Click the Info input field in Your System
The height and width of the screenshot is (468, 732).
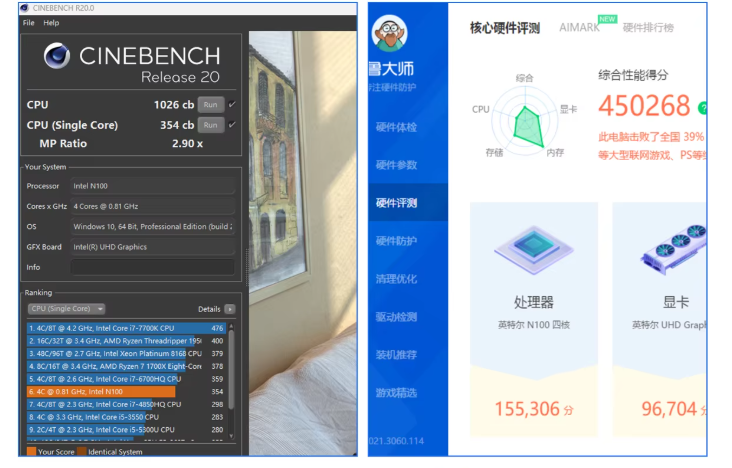[152, 268]
